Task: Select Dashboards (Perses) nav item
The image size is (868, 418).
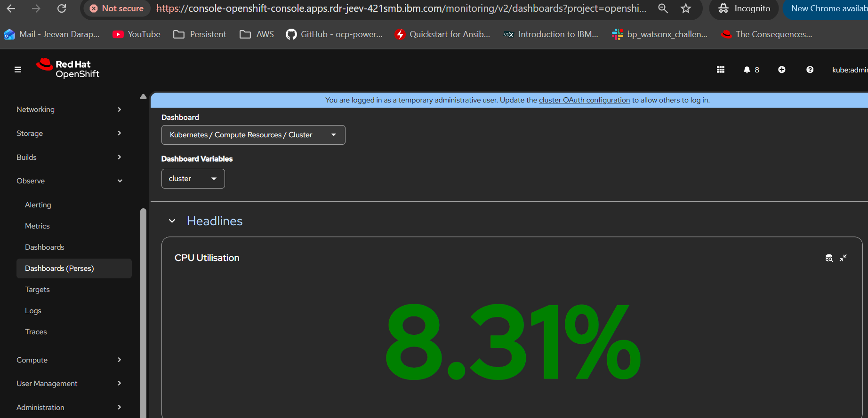Action: coord(74,268)
